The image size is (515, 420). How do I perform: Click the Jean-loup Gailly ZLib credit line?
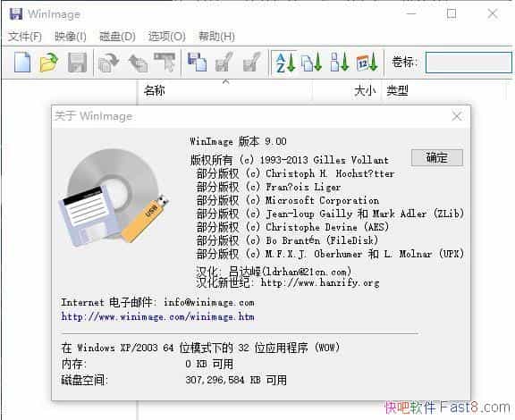330,214
